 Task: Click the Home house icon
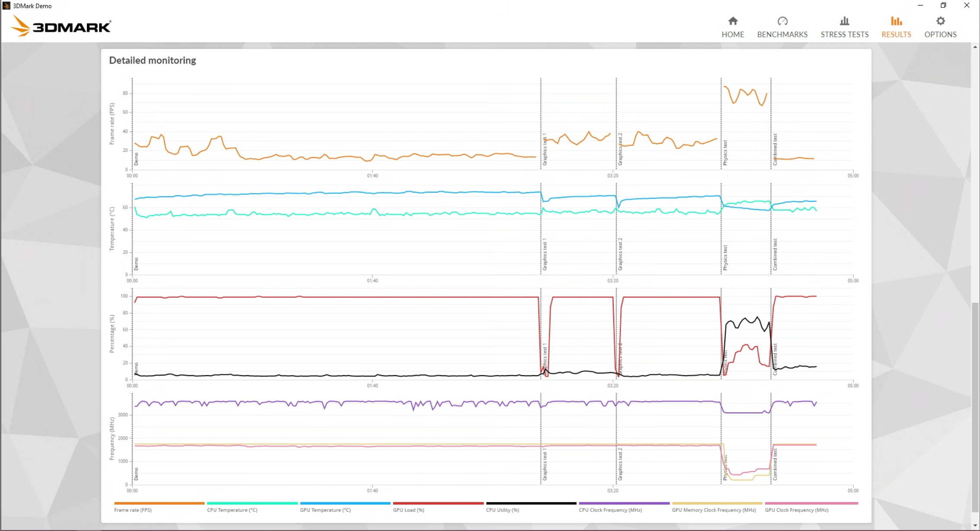[x=733, y=21]
